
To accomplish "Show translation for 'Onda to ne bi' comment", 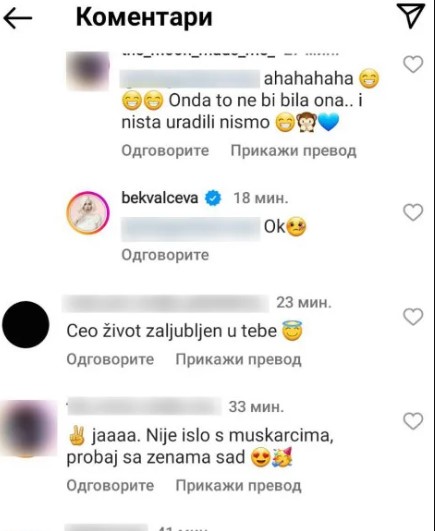I will [x=293, y=151].
